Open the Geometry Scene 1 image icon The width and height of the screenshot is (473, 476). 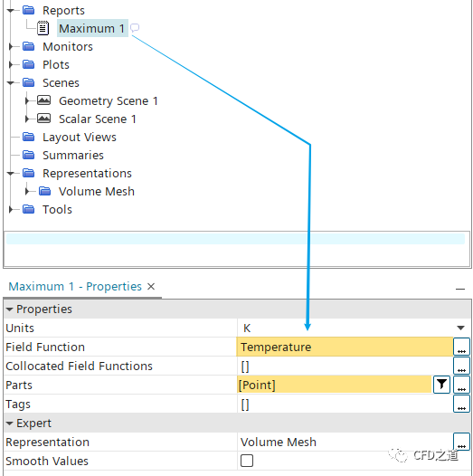pos(43,100)
